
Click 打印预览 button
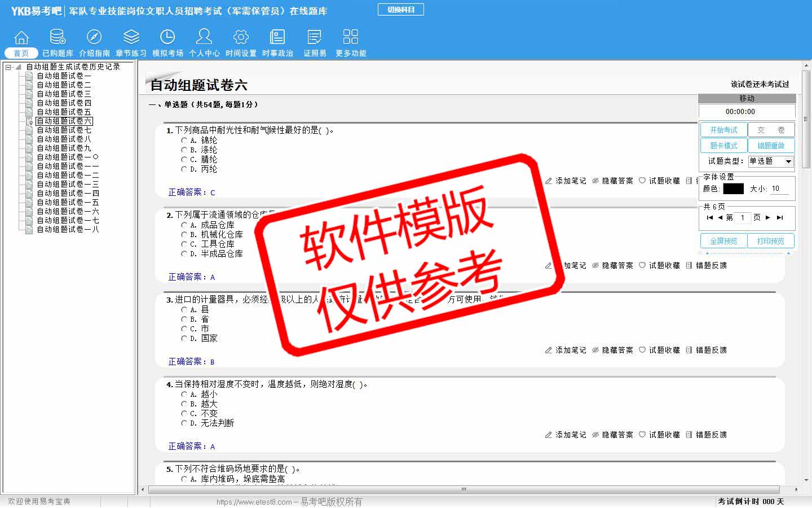click(771, 241)
